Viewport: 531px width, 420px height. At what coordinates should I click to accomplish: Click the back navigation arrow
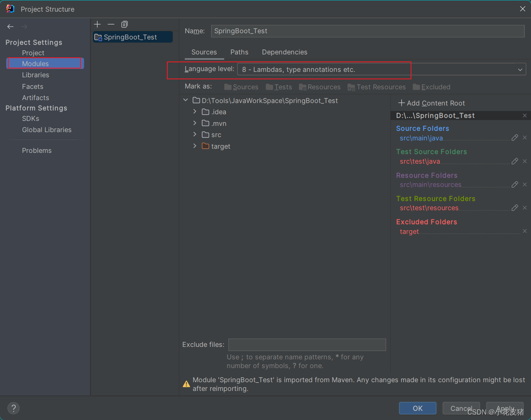pyautogui.click(x=10, y=26)
